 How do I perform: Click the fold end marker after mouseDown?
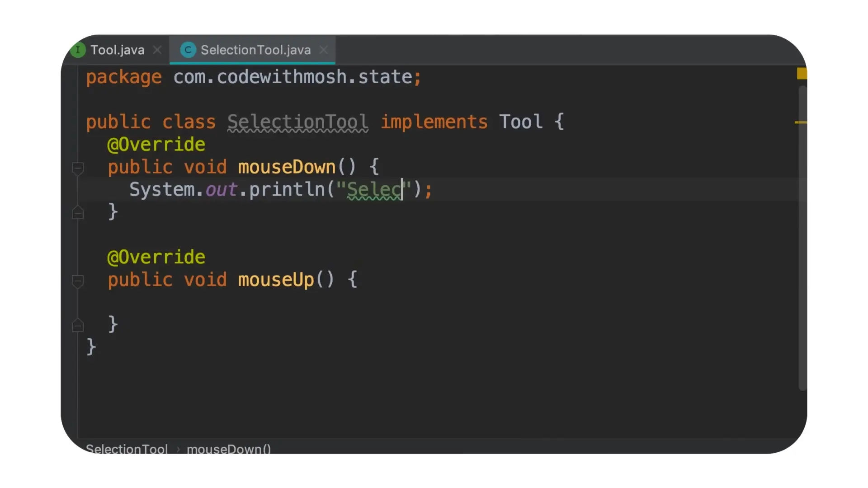(x=78, y=213)
